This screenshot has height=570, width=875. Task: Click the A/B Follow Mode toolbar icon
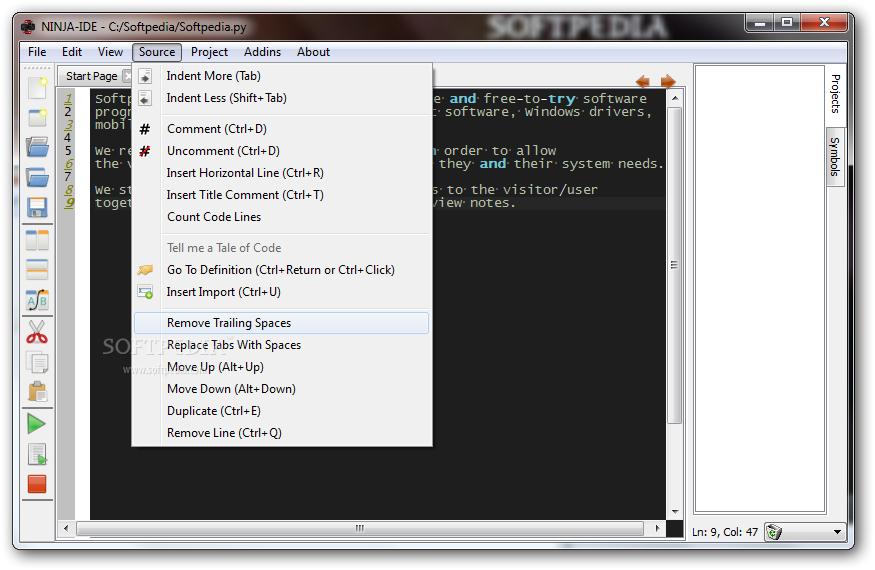point(37,300)
